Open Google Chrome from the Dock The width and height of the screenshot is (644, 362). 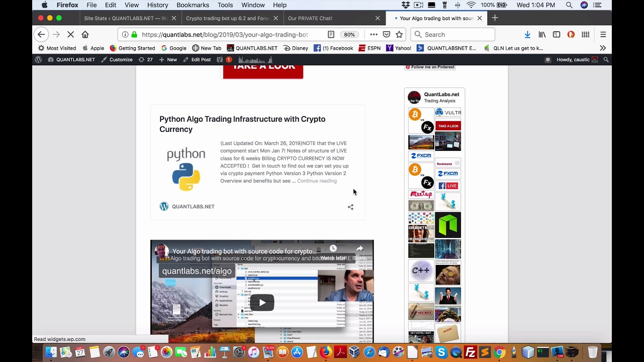499,352
